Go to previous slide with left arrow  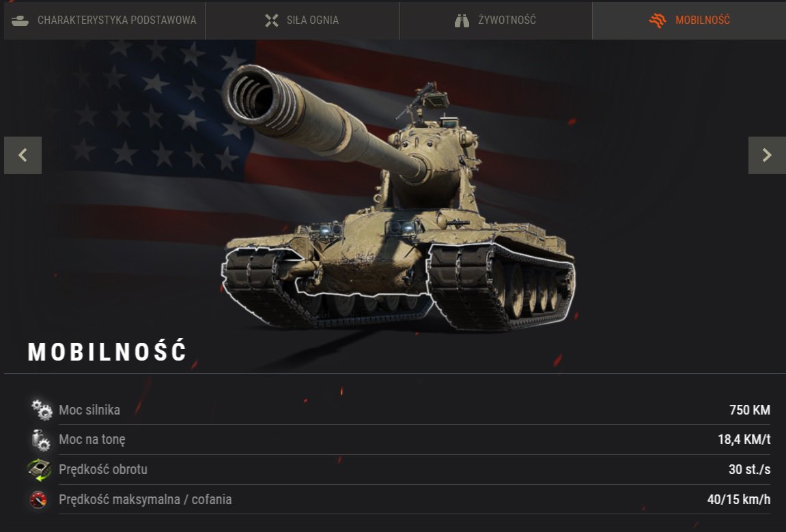23,155
